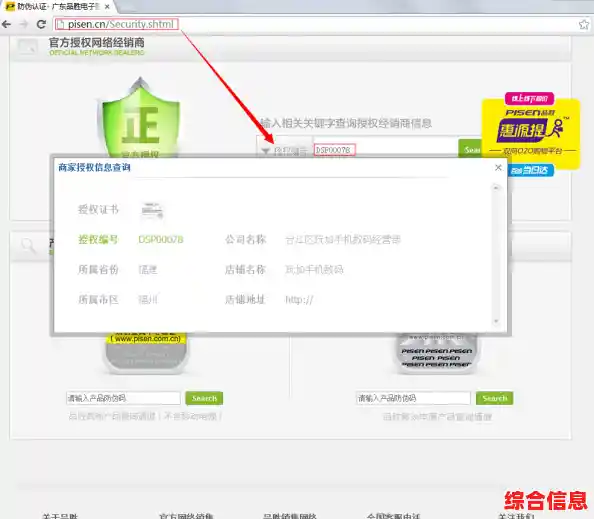594x519 pixels.
Task: Open the 授权证书 certificate thumbnail
Action: pyautogui.click(x=152, y=210)
